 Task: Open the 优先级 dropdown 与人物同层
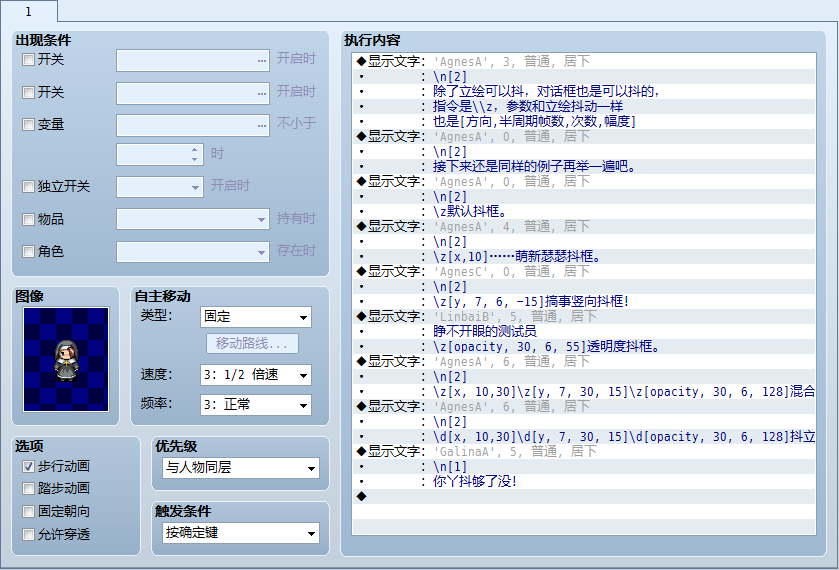(241, 468)
